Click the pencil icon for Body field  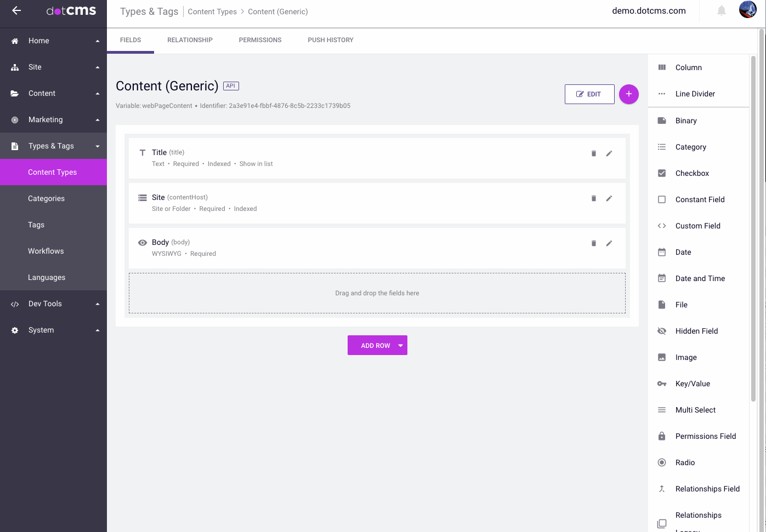[609, 243]
